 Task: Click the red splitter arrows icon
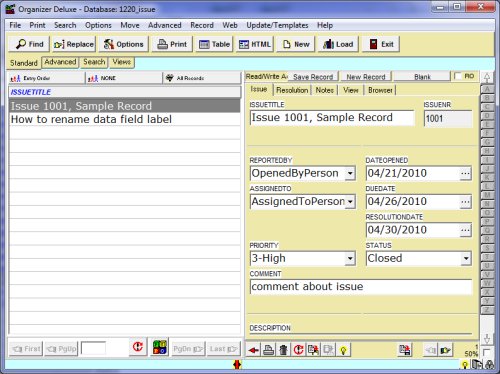(x=237, y=365)
